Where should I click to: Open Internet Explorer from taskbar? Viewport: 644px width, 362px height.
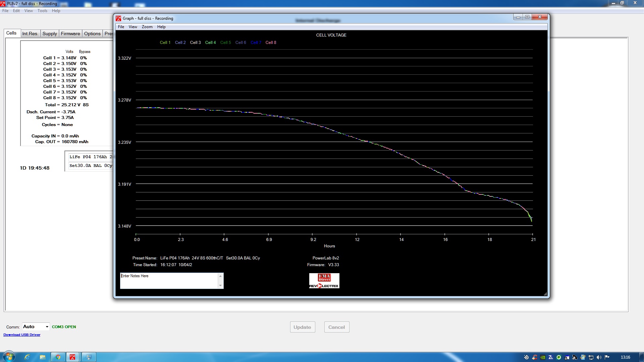click(27, 357)
